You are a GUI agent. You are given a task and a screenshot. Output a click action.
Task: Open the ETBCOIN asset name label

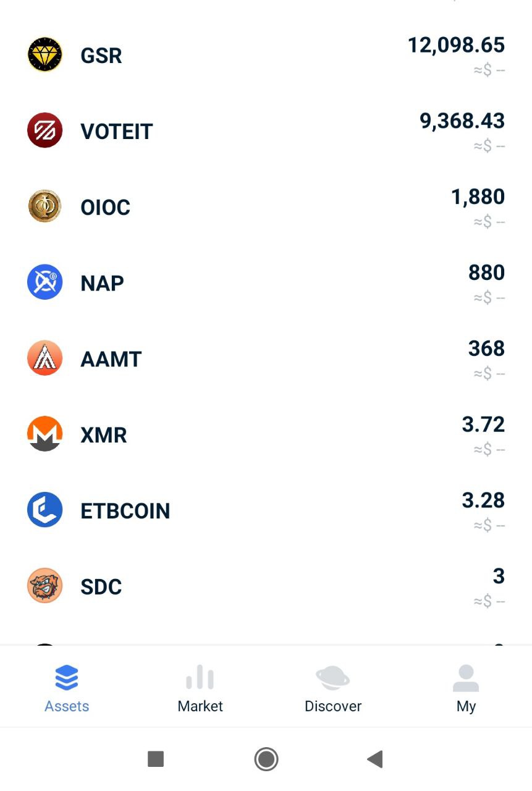[x=125, y=511]
